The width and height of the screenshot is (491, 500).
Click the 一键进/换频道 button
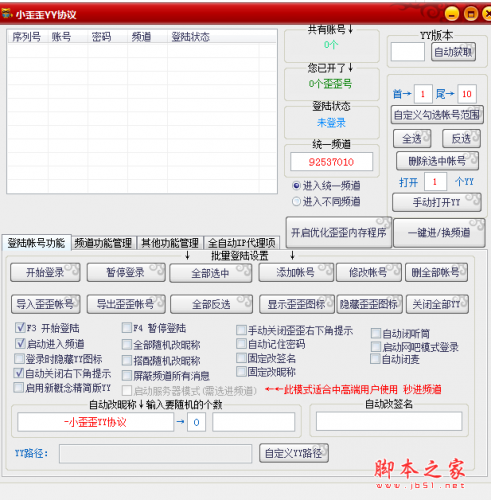coord(439,232)
